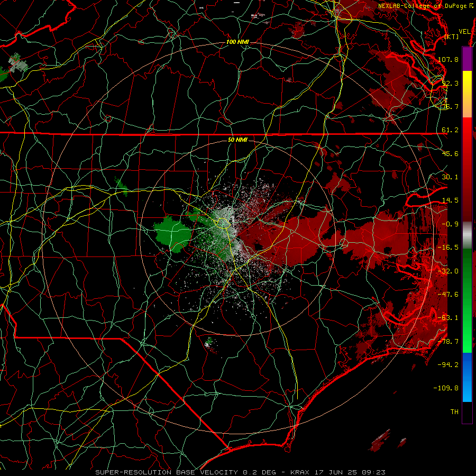Click the SUPER-RESOLUTION BASE VELOCITY caption text

(167, 472)
